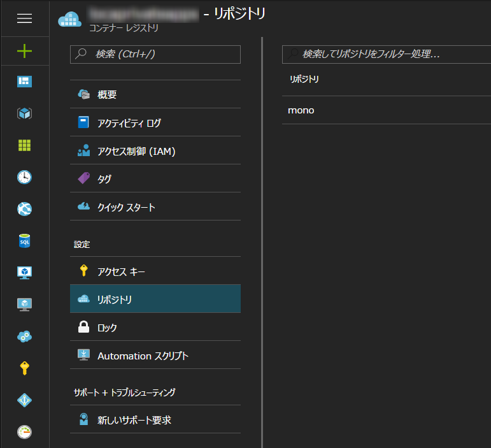Click サポート + トラブルシューティング section heading
Screen dimensions: 491x448
point(125,393)
